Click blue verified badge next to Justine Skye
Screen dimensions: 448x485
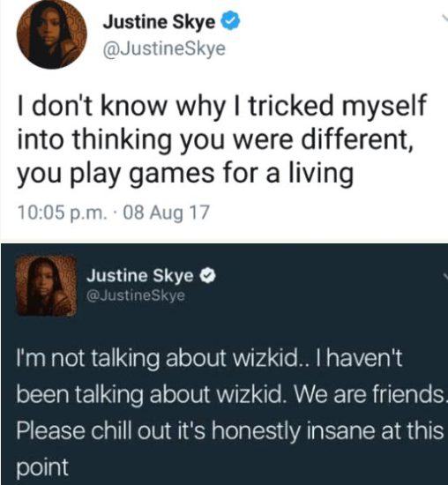230,20
